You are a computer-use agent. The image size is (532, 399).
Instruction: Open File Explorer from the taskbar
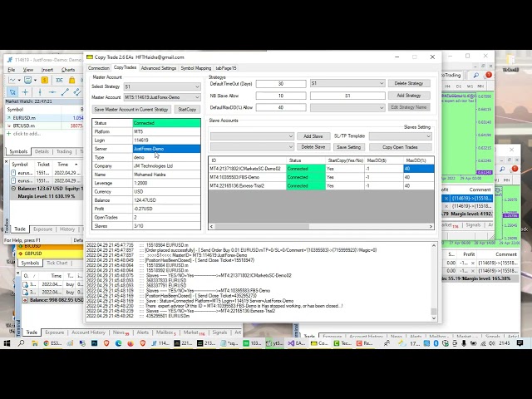click(x=35, y=343)
